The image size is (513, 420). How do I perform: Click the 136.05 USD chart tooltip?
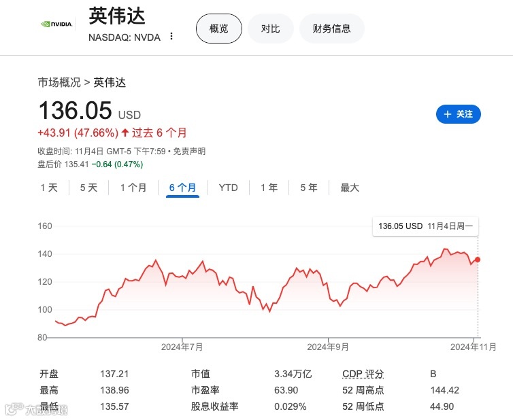coord(425,226)
